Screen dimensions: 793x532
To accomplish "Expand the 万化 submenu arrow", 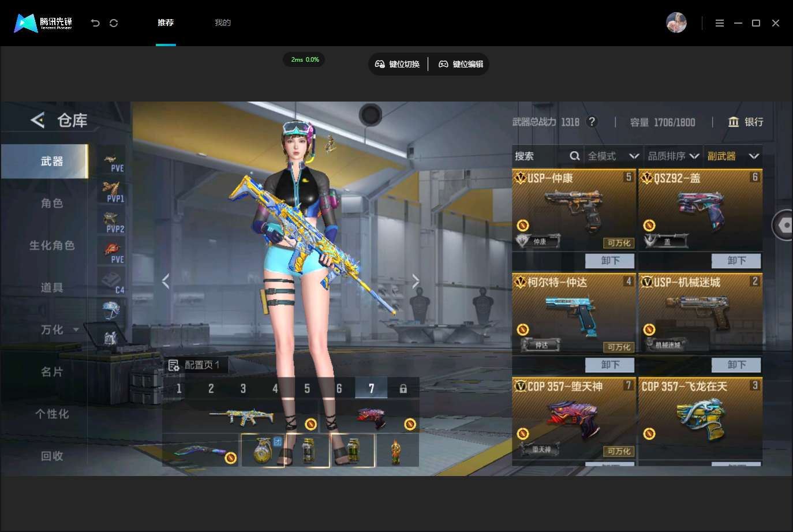I will [76, 330].
